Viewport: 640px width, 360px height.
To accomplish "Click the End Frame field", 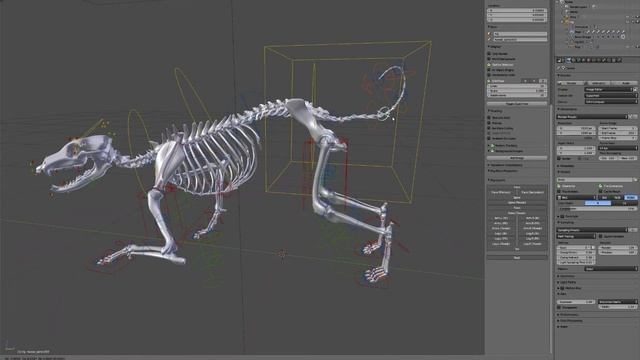I will (618, 133).
